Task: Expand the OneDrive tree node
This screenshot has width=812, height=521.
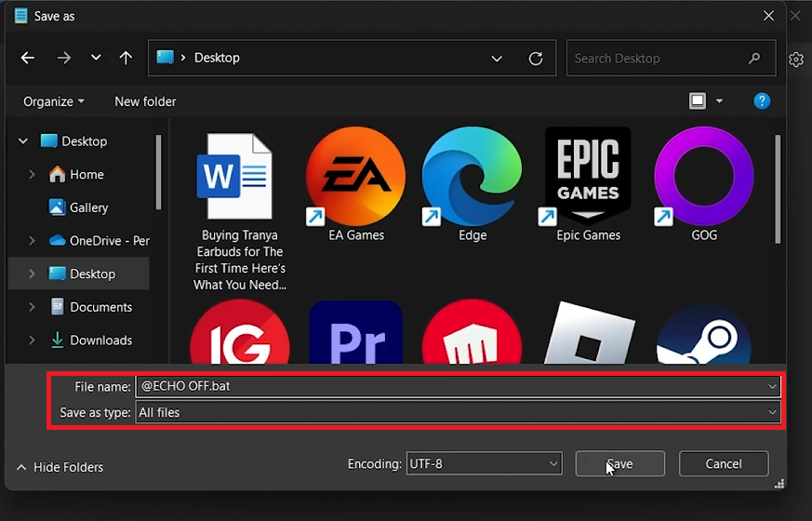Action: pos(32,241)
